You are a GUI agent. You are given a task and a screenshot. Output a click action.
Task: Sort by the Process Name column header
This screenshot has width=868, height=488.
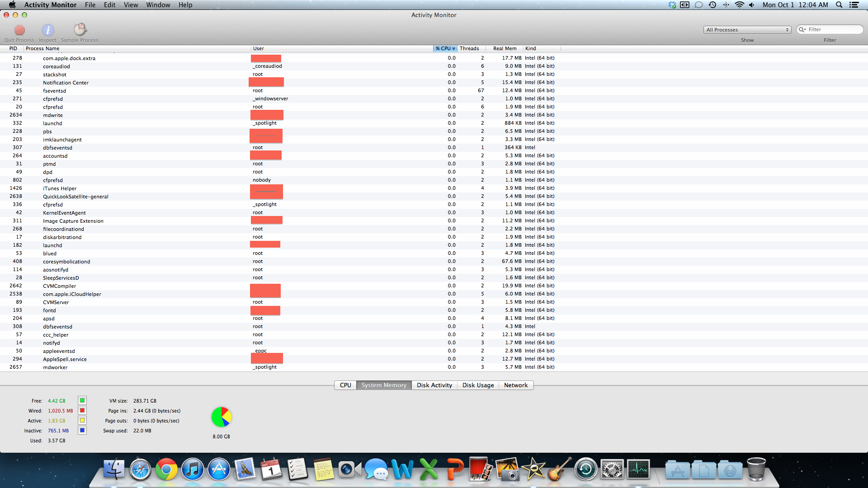point(42,48)
